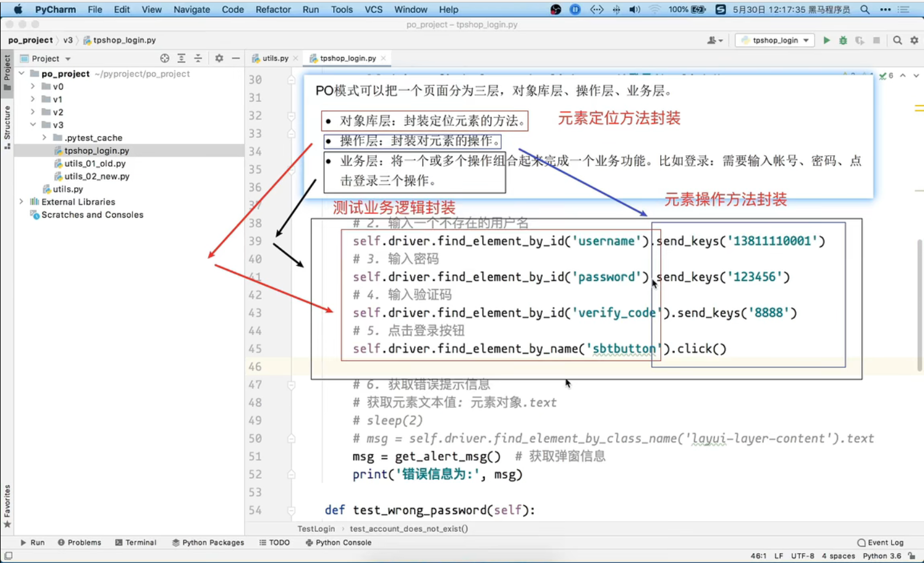Image resolution: width=924 pixels, height=563 pixels.
Task: Hide the Project tool window
Action: 236,58
